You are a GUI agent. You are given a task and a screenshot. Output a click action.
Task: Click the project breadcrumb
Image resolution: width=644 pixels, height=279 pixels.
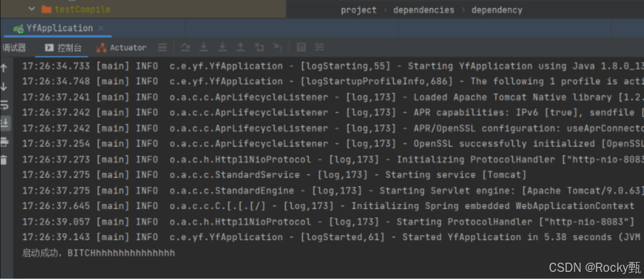359,10
